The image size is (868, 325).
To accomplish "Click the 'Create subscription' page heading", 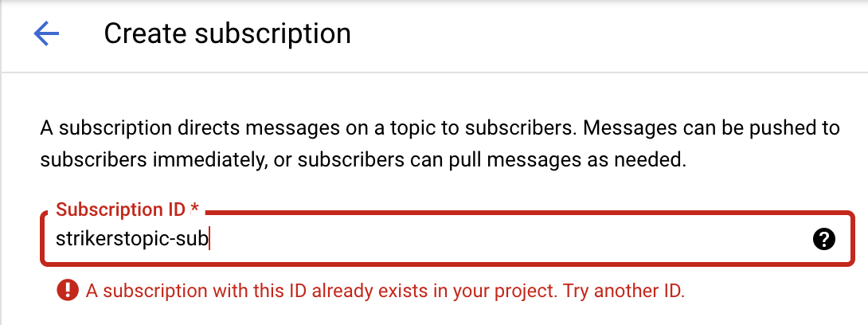I will 227,33.
